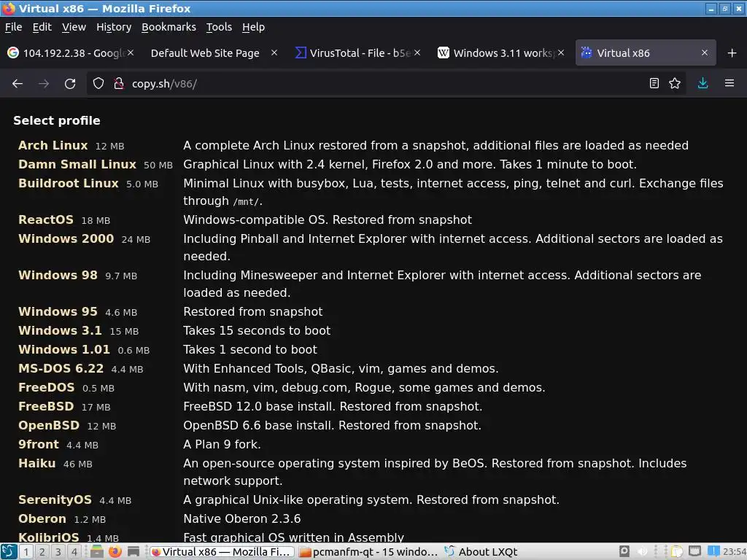Close the 104.192.2.38 Google tab
This screenshot has height=560, width=747.
[131, 52]
